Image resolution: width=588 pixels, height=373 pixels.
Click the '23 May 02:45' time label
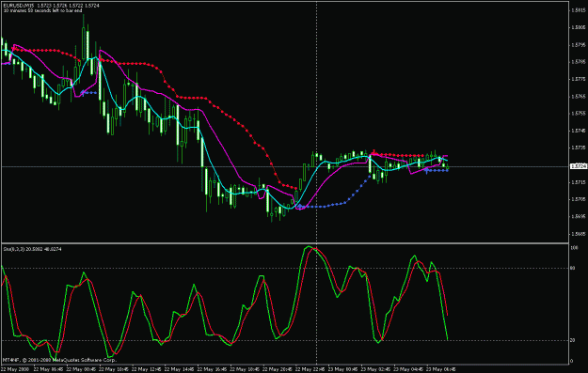375,369
